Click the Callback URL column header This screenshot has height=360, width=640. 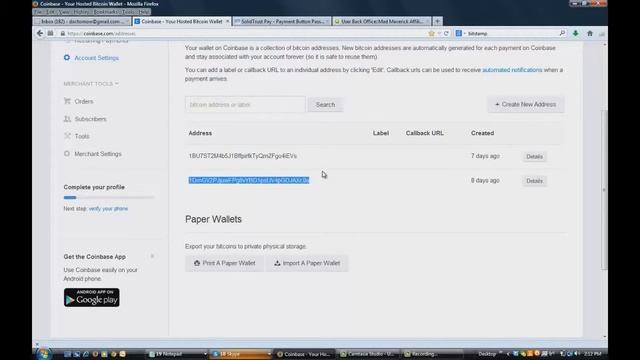[x=424, y=133]
